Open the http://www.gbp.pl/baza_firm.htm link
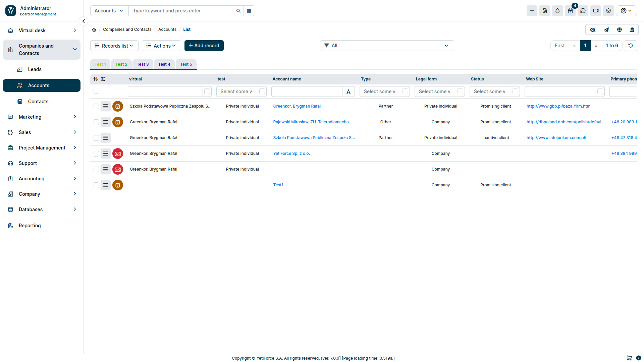The width and height of the screenshot is (644, 362). pos(558,106)
